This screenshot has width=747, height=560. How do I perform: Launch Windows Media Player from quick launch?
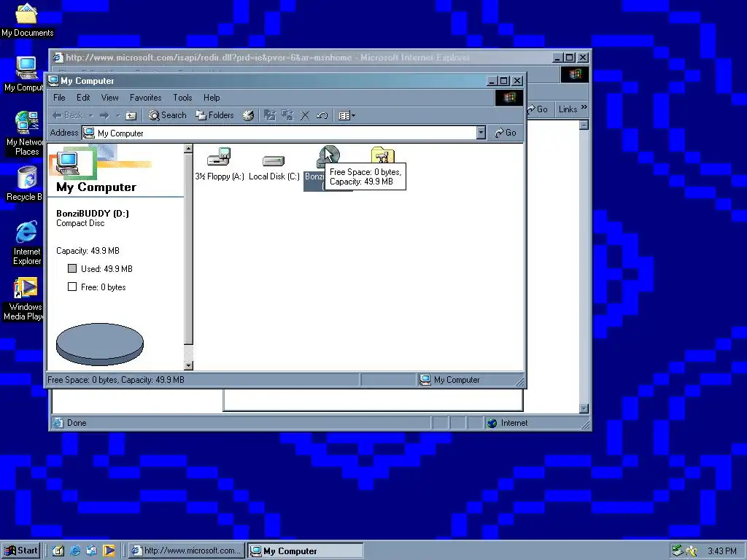(x=109, y=551)
